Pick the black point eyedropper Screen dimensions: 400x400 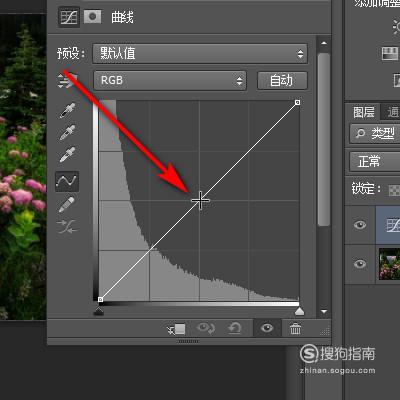(x=67, y=110)
